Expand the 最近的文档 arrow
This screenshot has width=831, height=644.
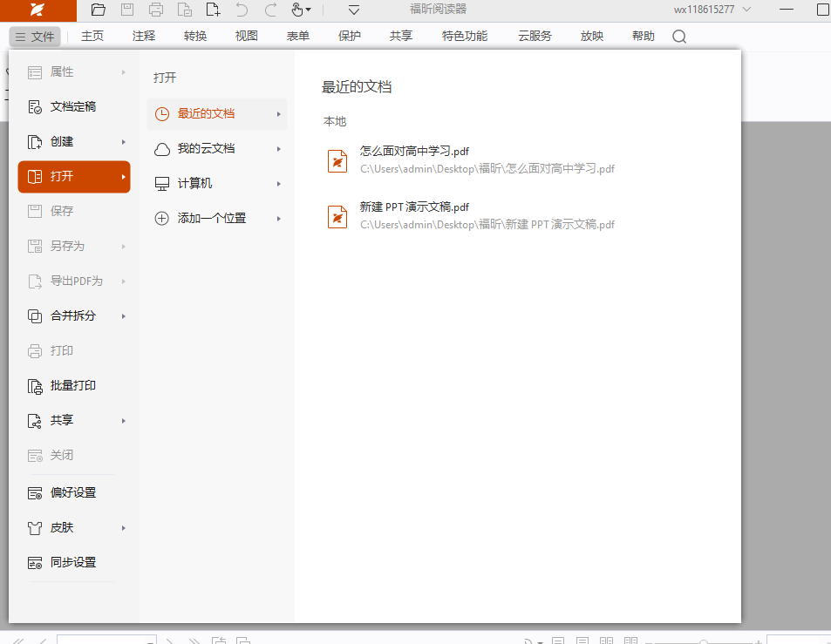[x=279, y=114]
